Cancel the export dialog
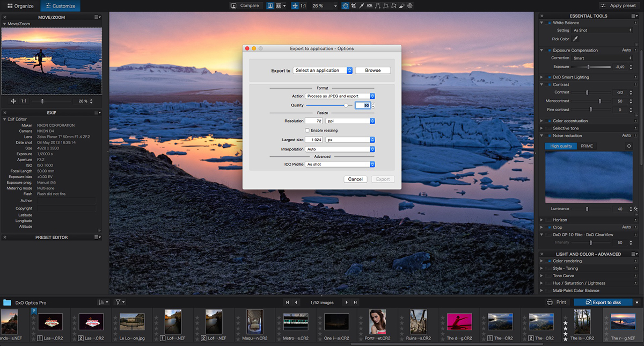 [355, 179]
